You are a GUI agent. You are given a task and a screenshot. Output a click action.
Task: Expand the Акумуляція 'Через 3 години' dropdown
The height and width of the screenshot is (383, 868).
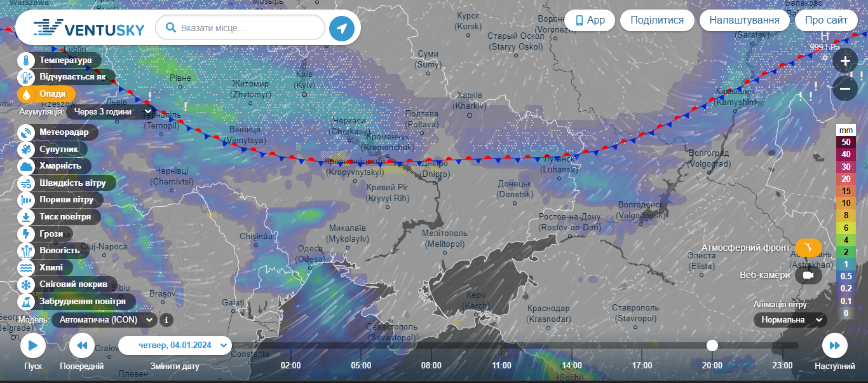pyautogui.click(x=109, y=112)
